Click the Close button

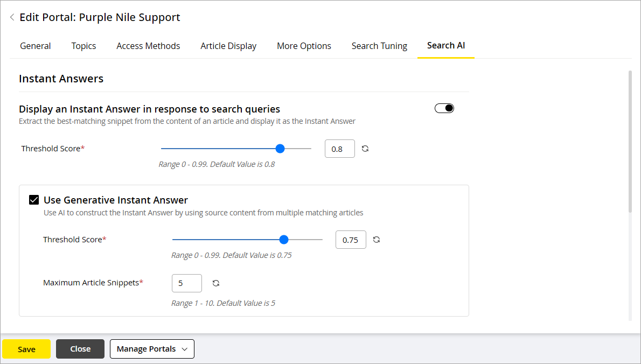80,349
